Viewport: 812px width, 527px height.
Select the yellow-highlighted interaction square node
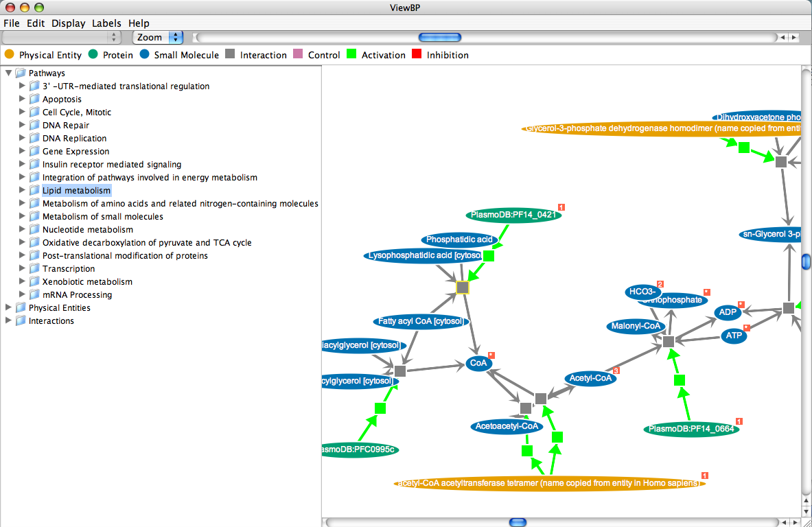(463, 288)
